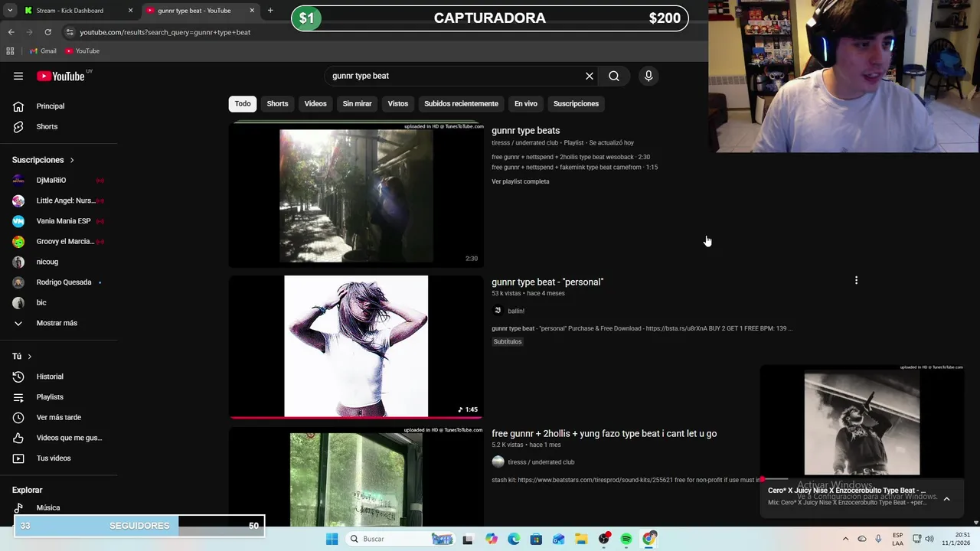Select the Subidos recientemente filter chip
The image size is (980, 551).
pos(461,103)
